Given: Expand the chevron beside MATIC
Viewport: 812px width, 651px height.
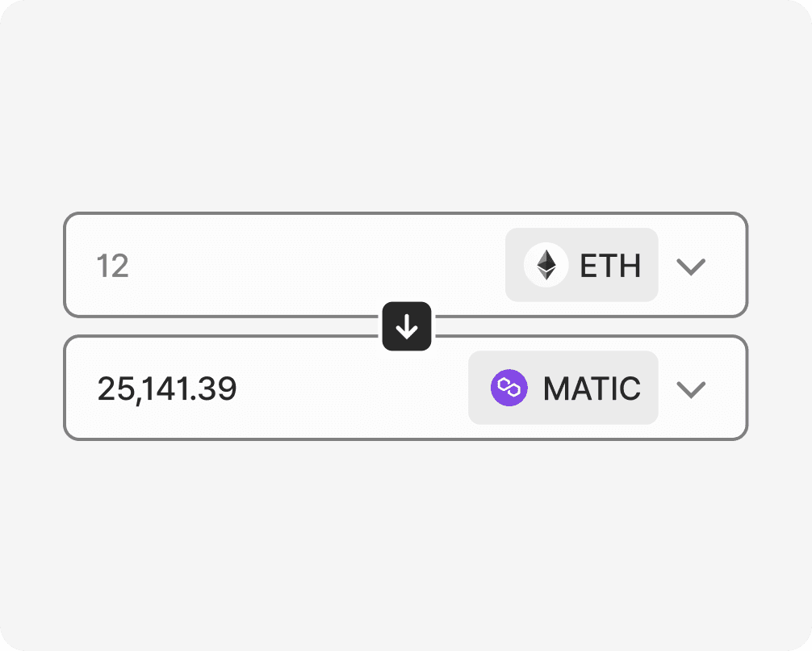Looking at the screenshot, I should click(691, 390).
